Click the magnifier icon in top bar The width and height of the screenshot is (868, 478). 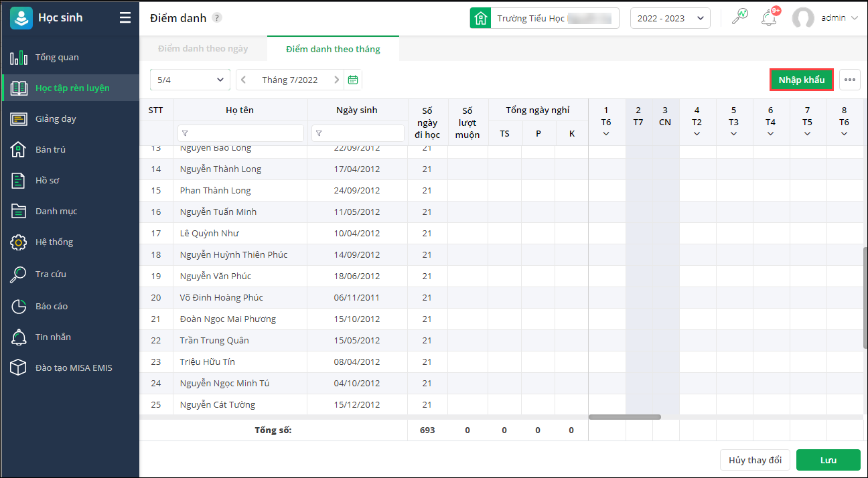(740, 18)
